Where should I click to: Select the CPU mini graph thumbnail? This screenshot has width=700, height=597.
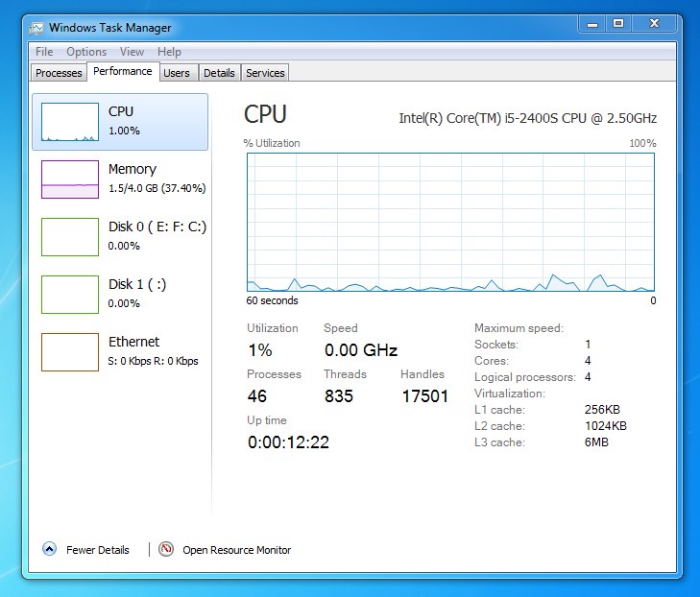[x=70, y=122]
